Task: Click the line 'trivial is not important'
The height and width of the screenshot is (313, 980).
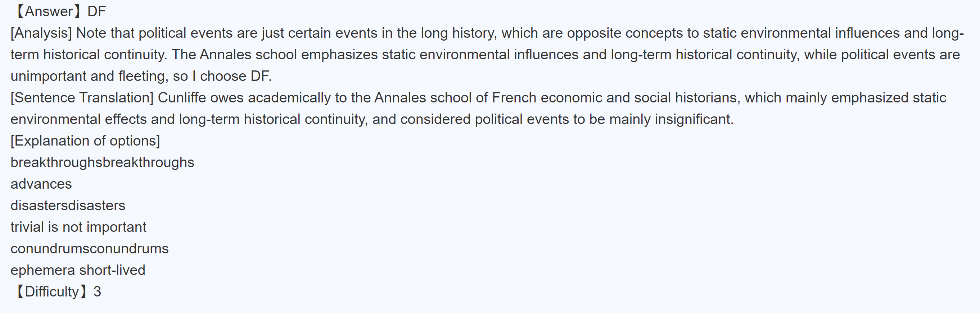Action: click(x=78, y=227)
